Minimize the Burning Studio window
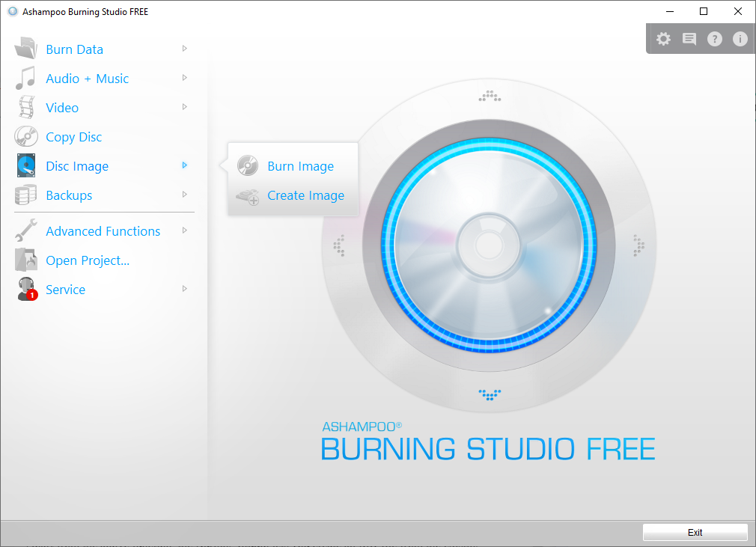This screenshot has height=547, width=756. [x=670, y=11]
